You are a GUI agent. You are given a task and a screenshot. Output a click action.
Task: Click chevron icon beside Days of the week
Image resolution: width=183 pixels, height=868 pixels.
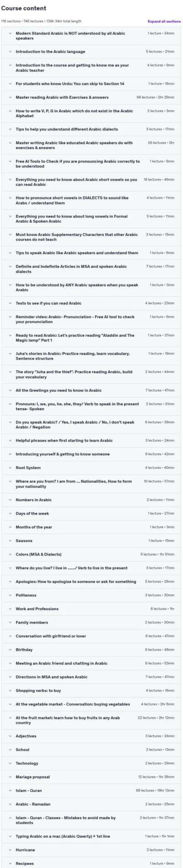[10, 513]
